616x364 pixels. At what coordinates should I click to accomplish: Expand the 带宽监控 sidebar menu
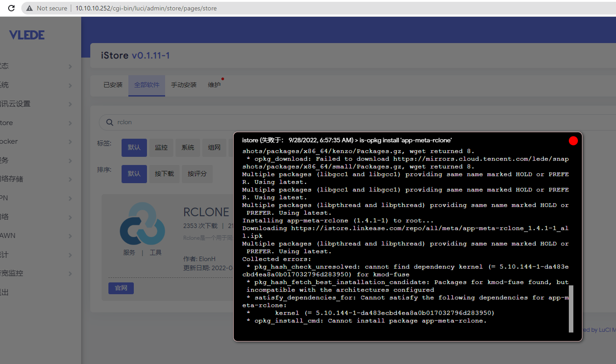(x=36, y=273)
